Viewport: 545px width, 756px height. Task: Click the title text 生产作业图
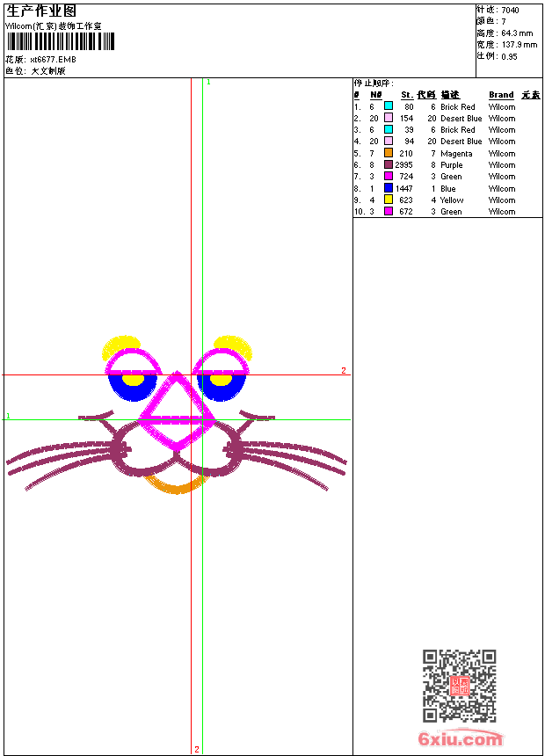click(x=41, y=11)
